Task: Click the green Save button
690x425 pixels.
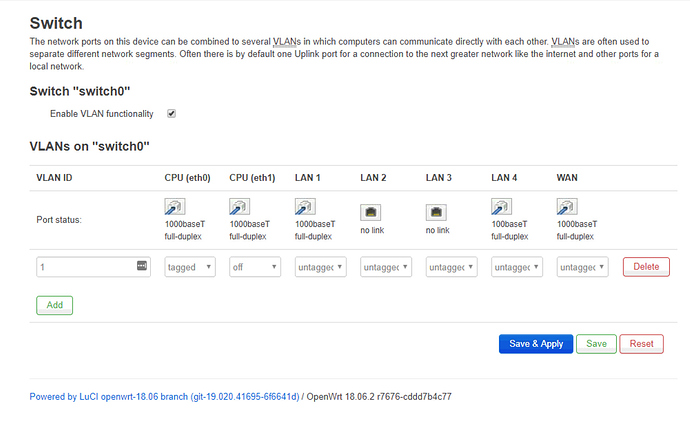Action: point(596,344)
